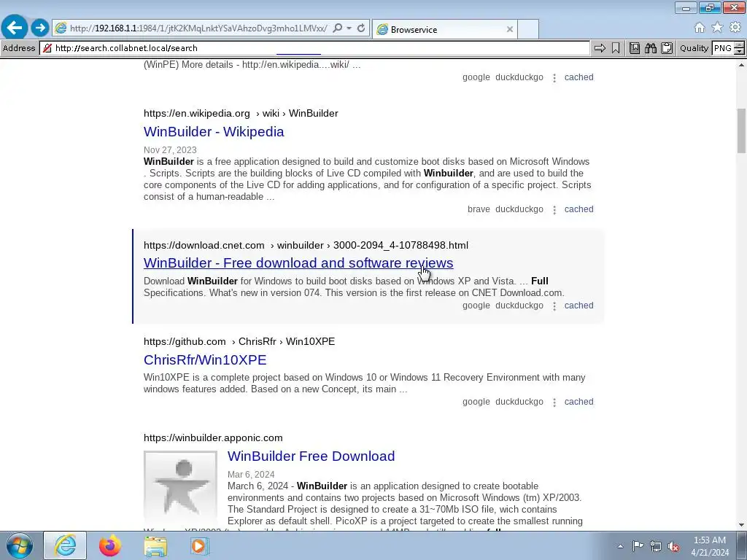Refresh the page in the IE address box
This screenshot has width=747, height=560.
point(361,28)
